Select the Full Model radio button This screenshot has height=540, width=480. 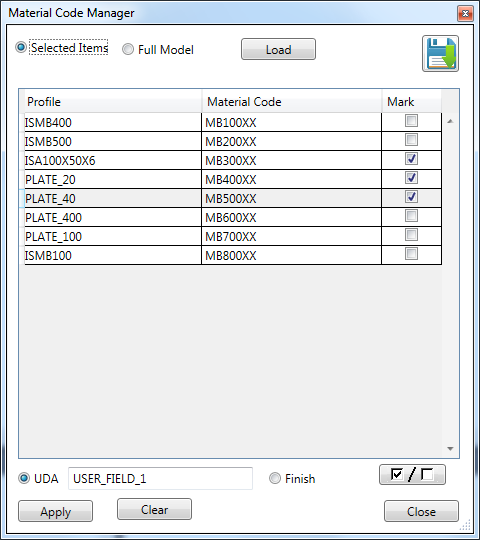pos(128,49)
